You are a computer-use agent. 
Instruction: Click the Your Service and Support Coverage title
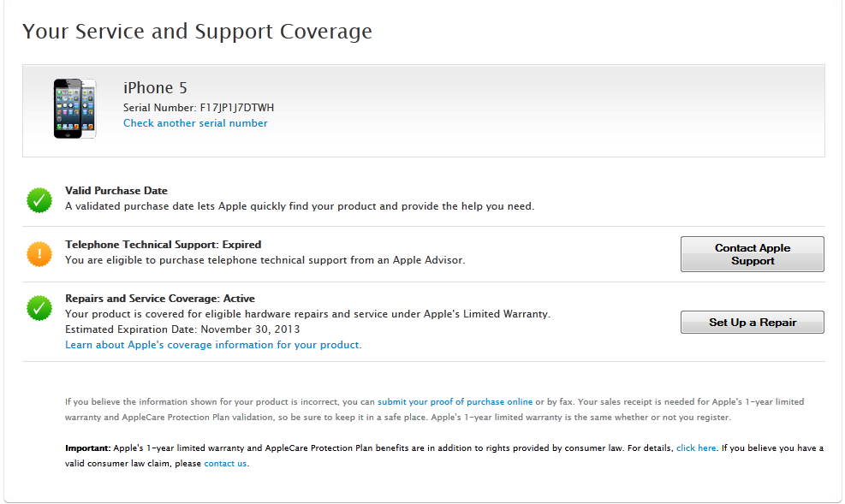coord(197,32)
